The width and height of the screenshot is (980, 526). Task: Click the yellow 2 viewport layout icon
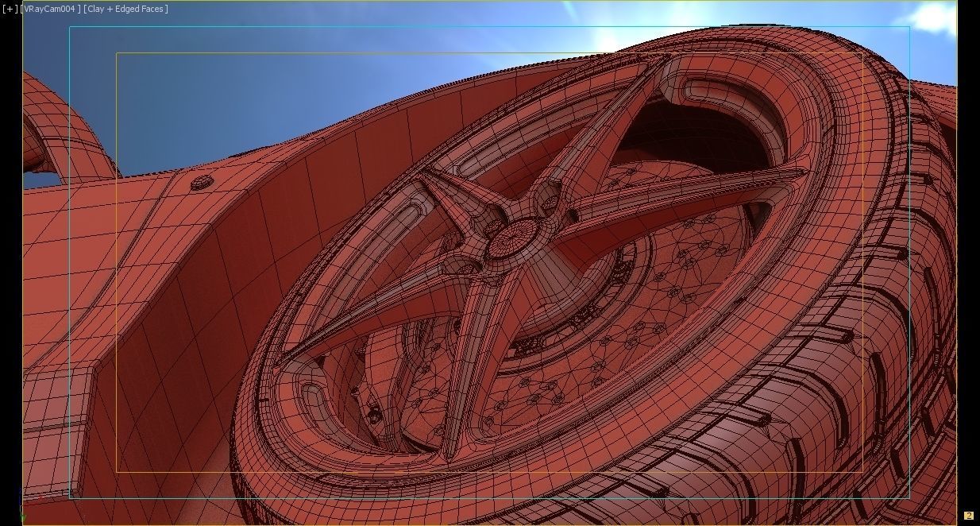pos(968,516)
